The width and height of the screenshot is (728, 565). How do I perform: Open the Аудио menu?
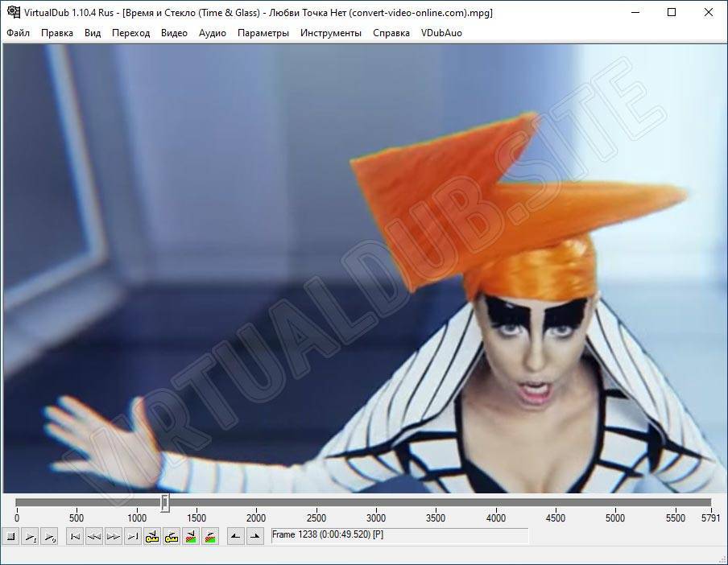tap(213, 33)
